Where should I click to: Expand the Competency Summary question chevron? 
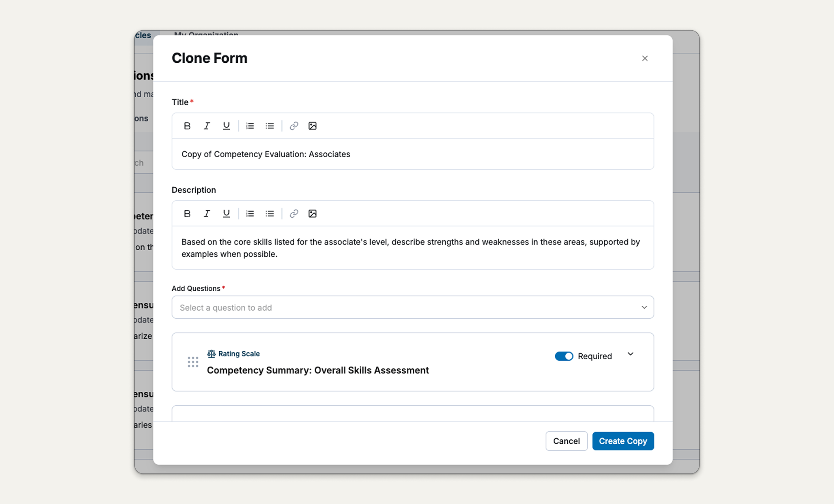tap(631, 354)
